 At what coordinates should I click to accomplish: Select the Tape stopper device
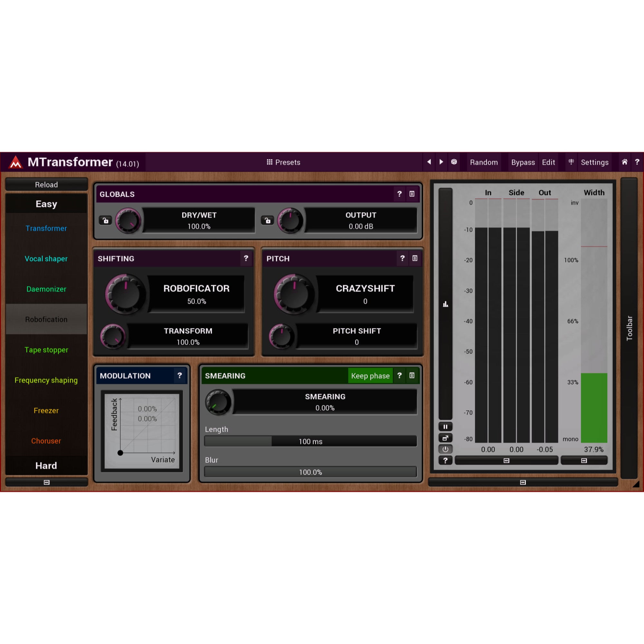(46, 350)
